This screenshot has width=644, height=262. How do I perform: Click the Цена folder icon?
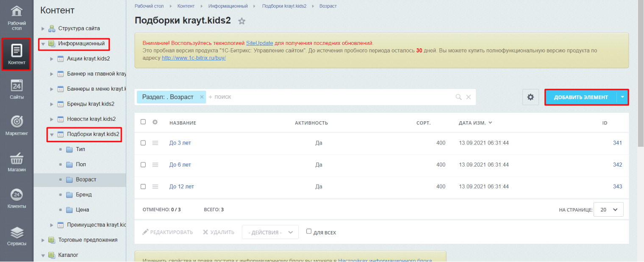[x=69, y=210]
